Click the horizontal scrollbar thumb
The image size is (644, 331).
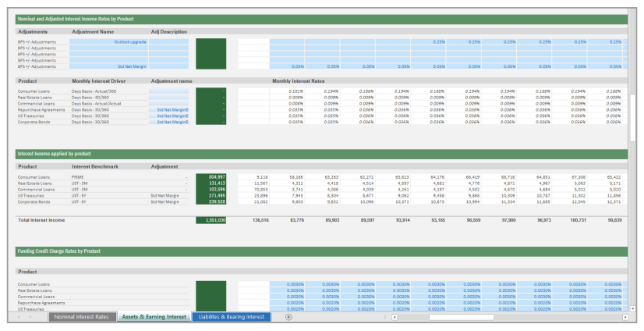(462, 317)
